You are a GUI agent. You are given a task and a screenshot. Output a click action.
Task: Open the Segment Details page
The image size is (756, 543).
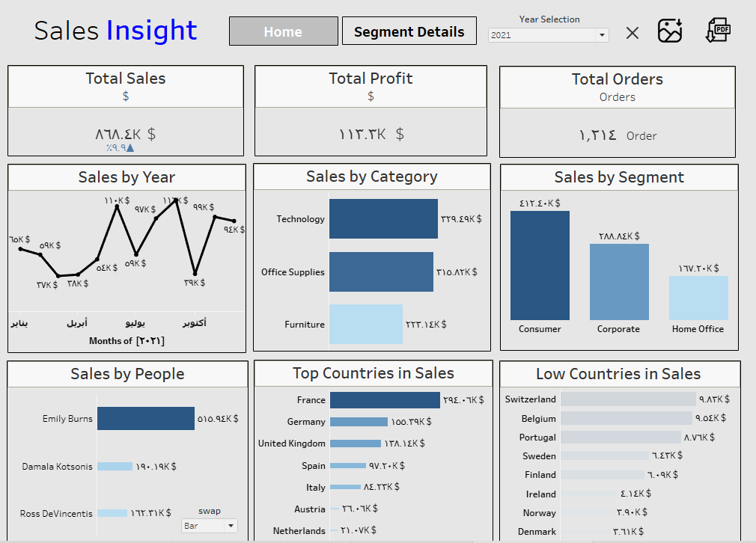(x=409, y=31)
